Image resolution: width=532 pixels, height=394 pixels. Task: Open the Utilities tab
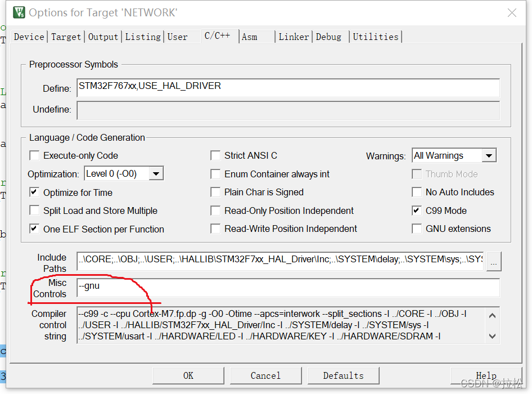[376, 37]
